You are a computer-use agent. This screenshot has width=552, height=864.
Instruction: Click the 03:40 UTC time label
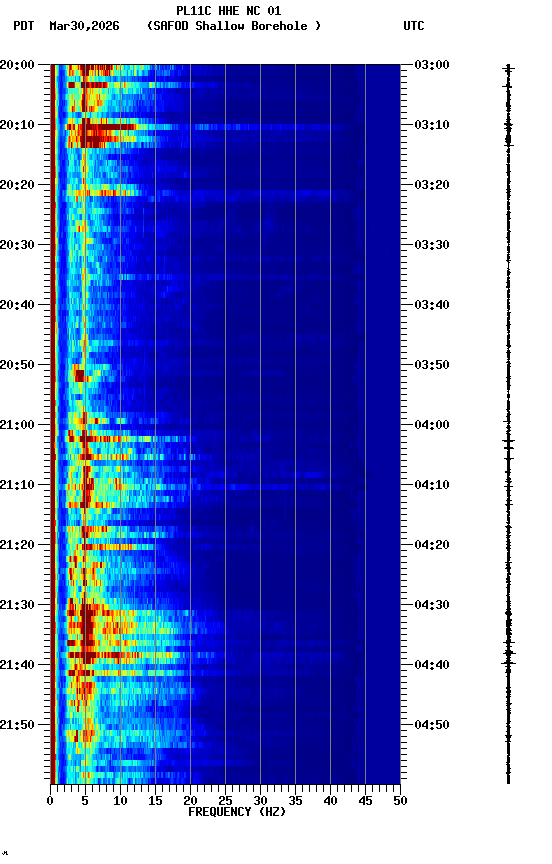(432, 305)
